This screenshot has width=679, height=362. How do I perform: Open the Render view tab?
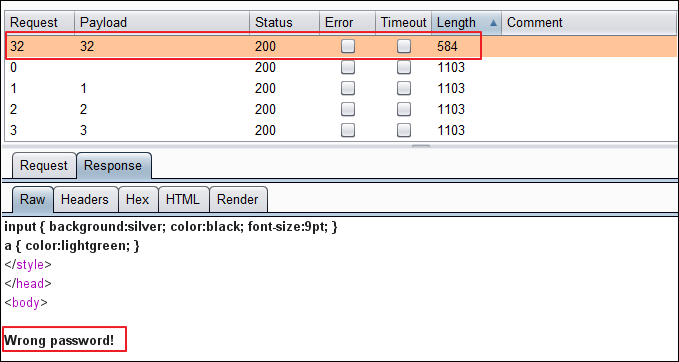238,199
